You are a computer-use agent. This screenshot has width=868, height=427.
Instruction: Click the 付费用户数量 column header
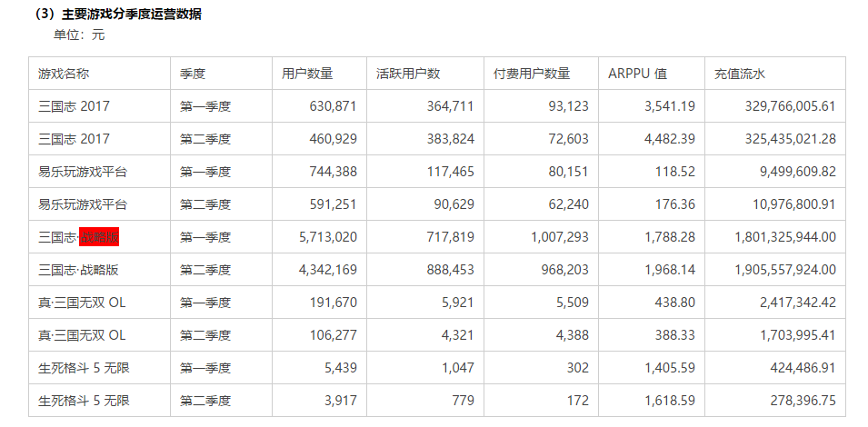[532, 74]
